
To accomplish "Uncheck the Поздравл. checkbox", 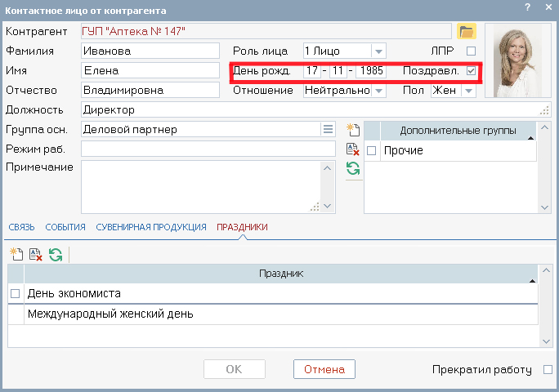I will (471, 71).
